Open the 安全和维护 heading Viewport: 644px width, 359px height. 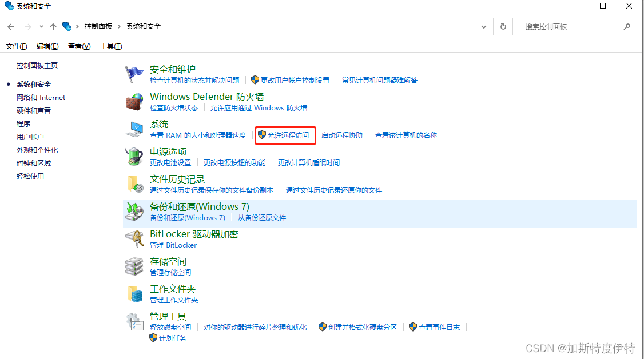click(x=173, y=69)
